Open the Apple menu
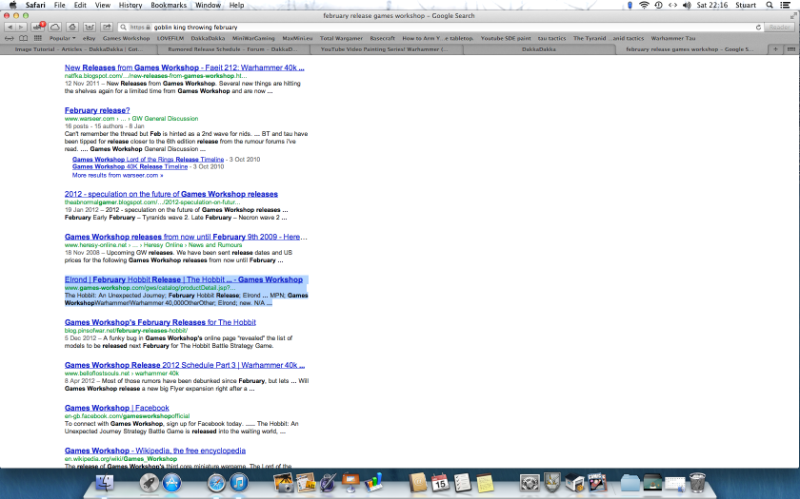Viewport: 800px width, 499px height. 13,5
